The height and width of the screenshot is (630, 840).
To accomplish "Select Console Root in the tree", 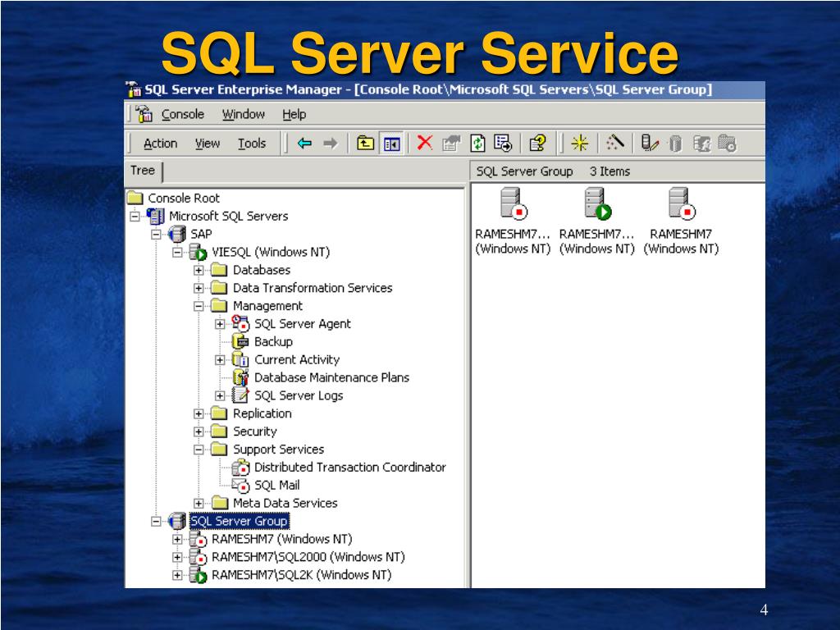I will tap(184, 199).
